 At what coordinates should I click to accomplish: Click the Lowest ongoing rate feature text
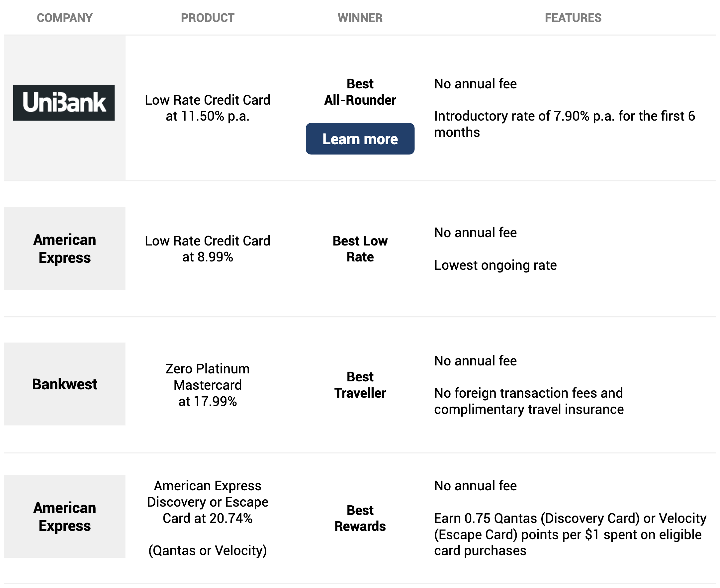coord(495,265)
